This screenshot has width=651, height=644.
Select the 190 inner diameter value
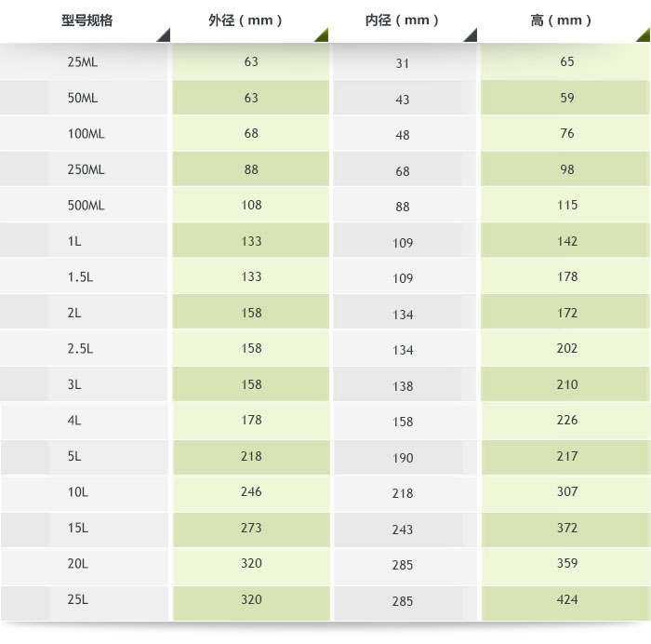point(403,458)
